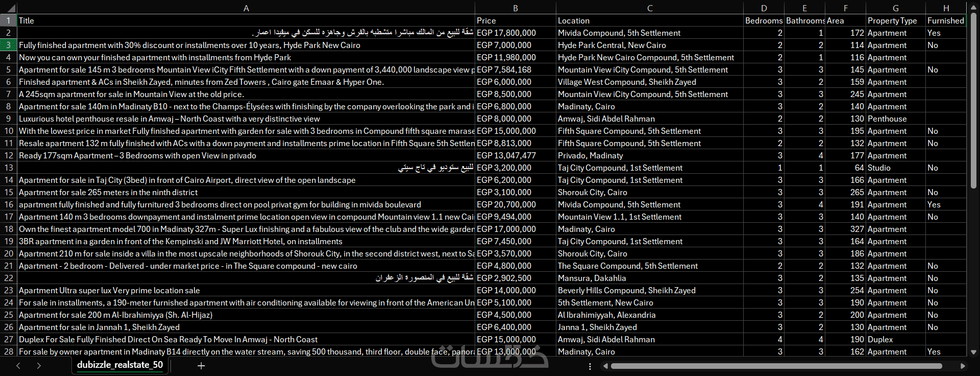Viewport: 980px width, 376px height.
Task: Select the EGP 20,700,000 price cell
Action: point(516,204)
